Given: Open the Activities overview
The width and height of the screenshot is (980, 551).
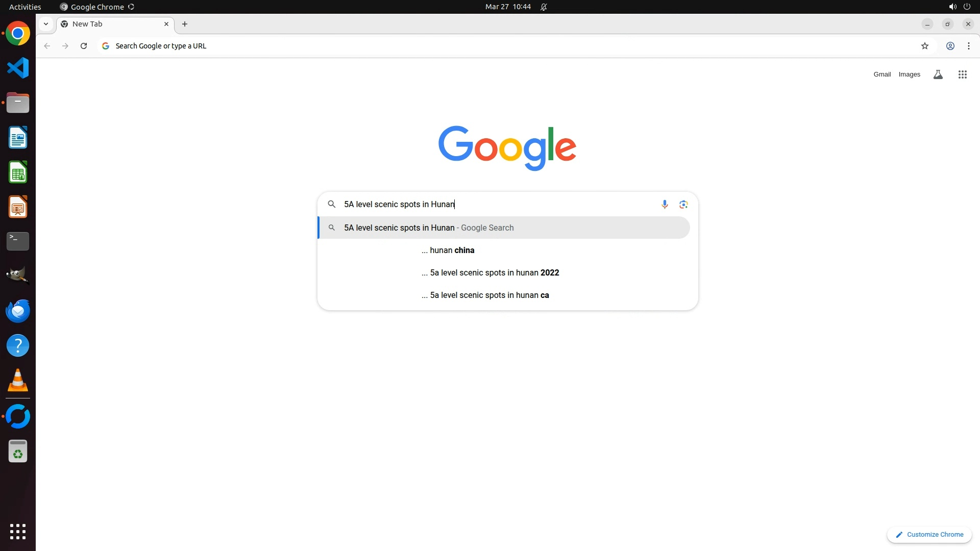Looking at the screenshot, I should [25, 7].
